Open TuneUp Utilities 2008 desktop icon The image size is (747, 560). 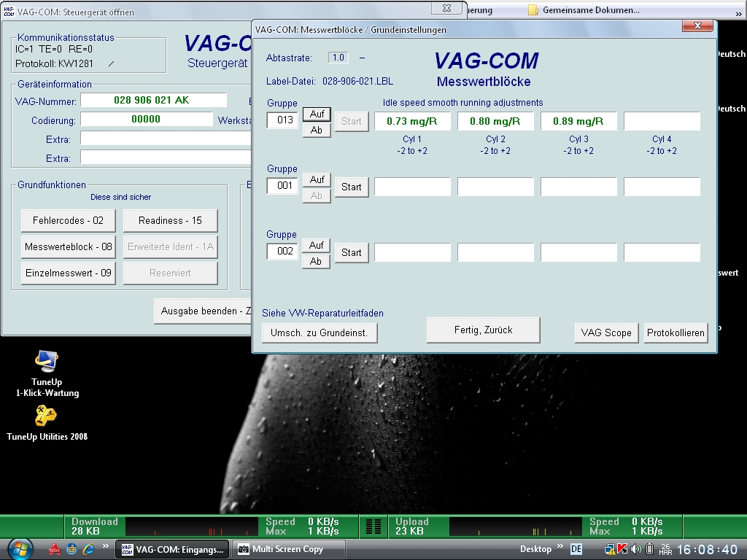point(47,424)
